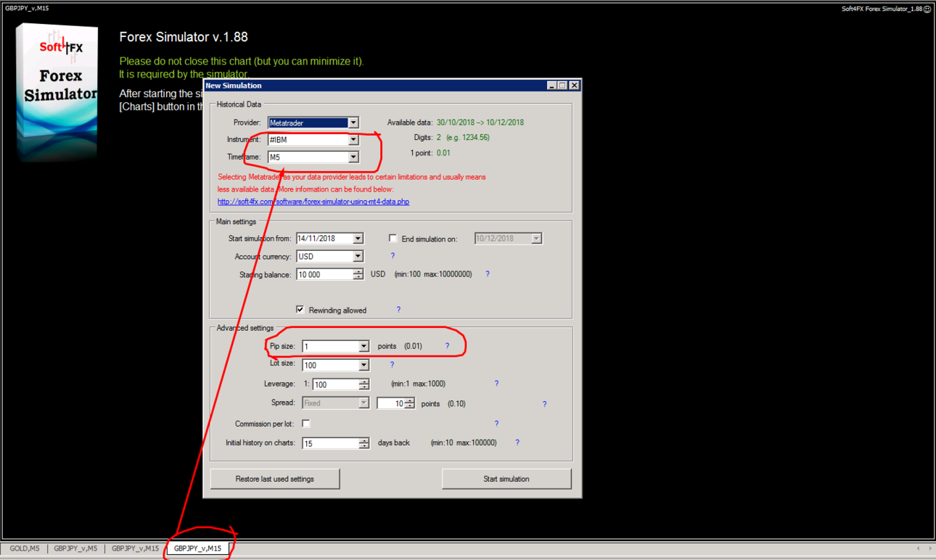Click help question mark next to Initial history

(517, 442)
